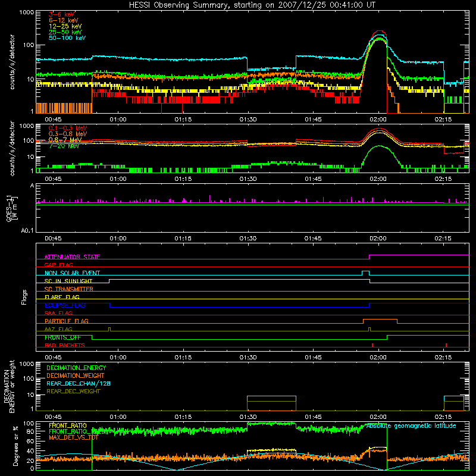Click the SC_TRANSMITTER flag label
Viewport: 476px width, 476px height.
(69, 289)
